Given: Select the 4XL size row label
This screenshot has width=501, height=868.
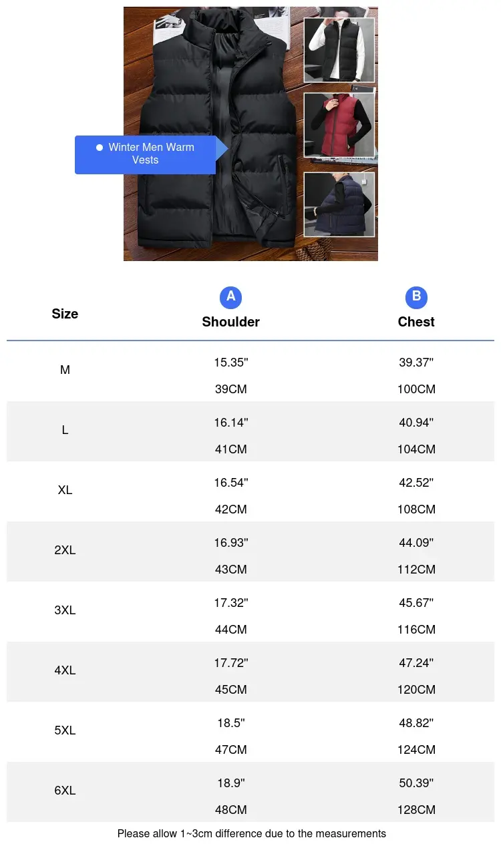Looking at the screenshot, I should pyautogui.click(x=65, y=670).
